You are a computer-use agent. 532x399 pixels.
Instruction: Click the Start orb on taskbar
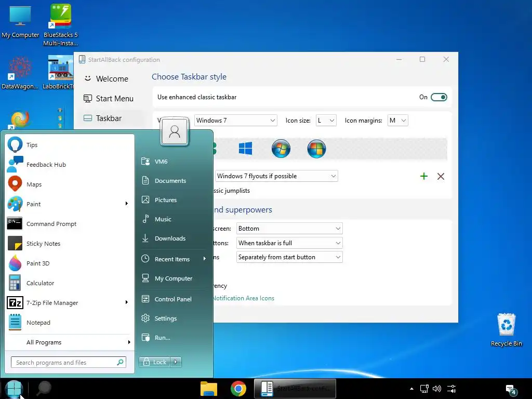[x=14, y=389]
